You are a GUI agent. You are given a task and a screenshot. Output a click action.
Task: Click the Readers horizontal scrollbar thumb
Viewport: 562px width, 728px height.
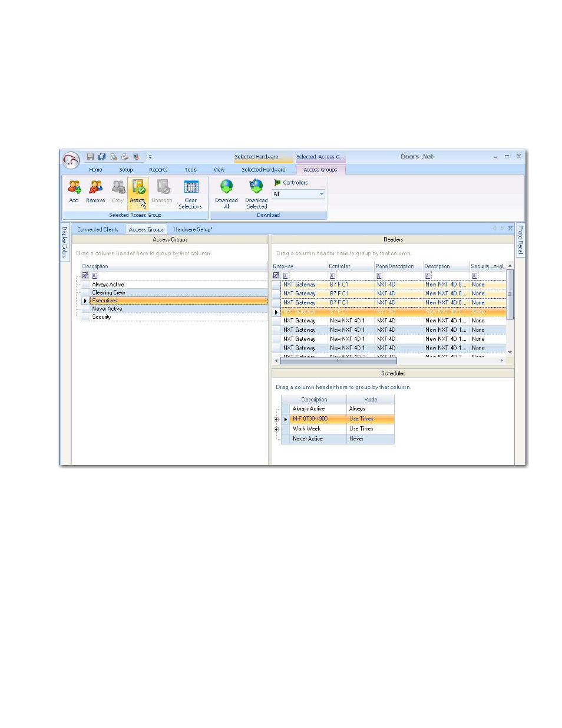[x=338, y=361]
